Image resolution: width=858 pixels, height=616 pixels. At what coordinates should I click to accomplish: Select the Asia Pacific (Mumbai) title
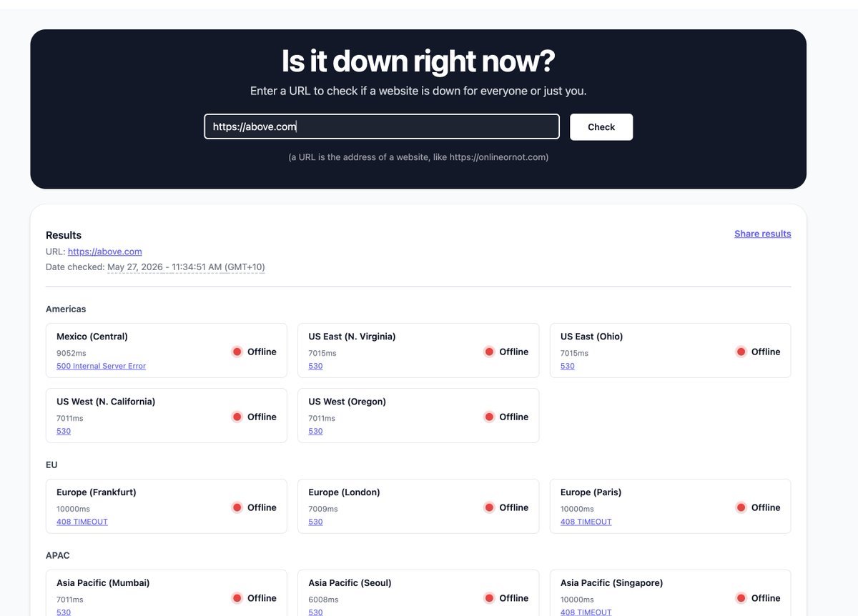coord(103,583)
